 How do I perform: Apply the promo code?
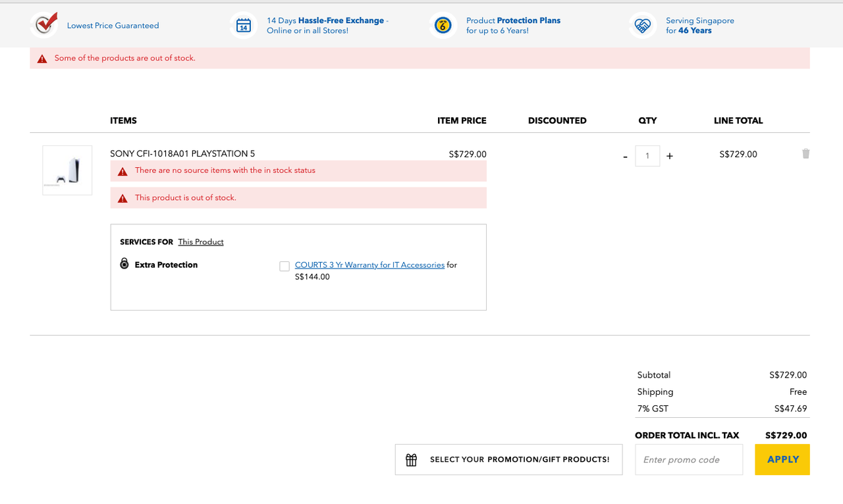click(x=782, y=459)
